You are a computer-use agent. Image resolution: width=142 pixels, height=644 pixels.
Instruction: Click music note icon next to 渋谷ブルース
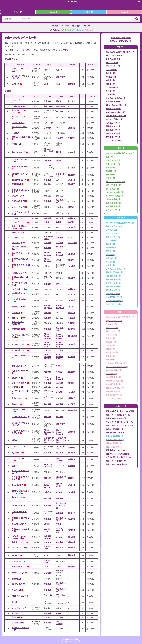24,196
